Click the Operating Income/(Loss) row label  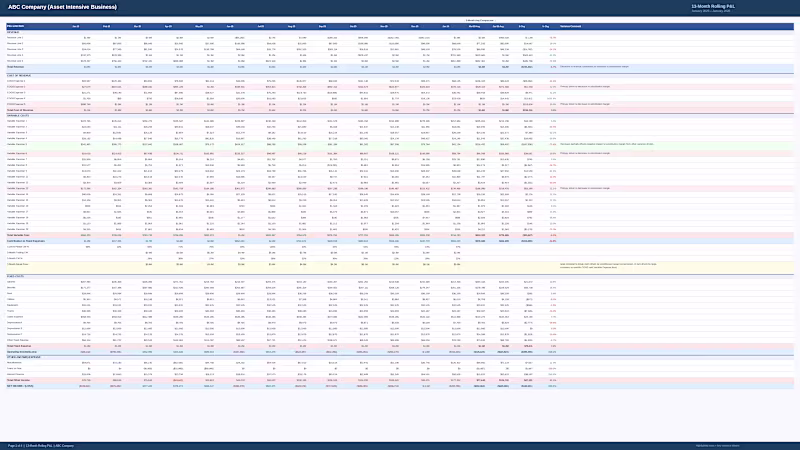point(21,352)
